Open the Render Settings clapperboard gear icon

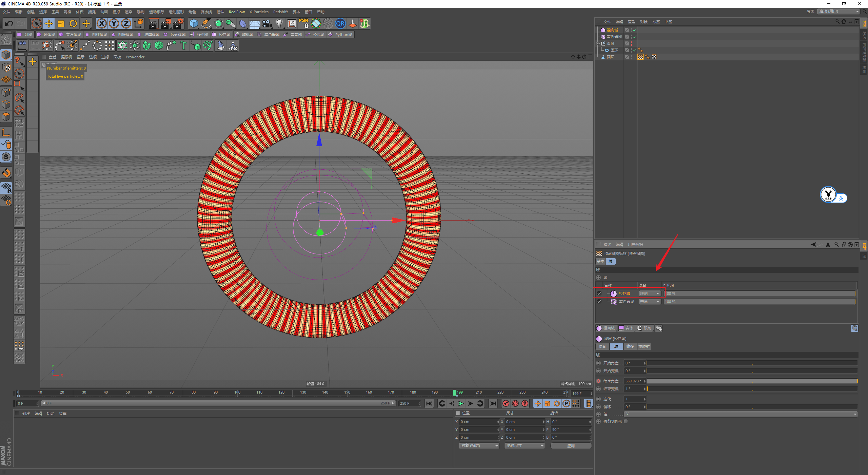coord(178,23)
